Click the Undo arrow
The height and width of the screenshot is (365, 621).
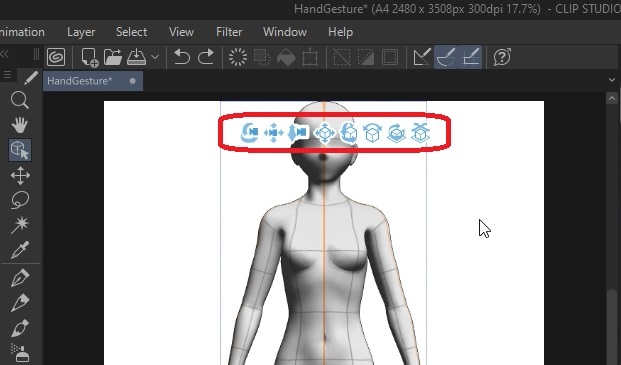click(x=182, y=57)
